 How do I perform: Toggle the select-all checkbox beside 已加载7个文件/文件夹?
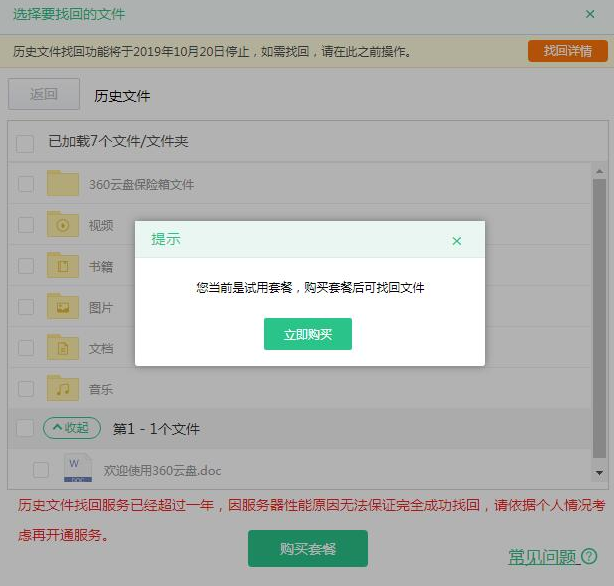pyautogui.click(x=25, y=143)
